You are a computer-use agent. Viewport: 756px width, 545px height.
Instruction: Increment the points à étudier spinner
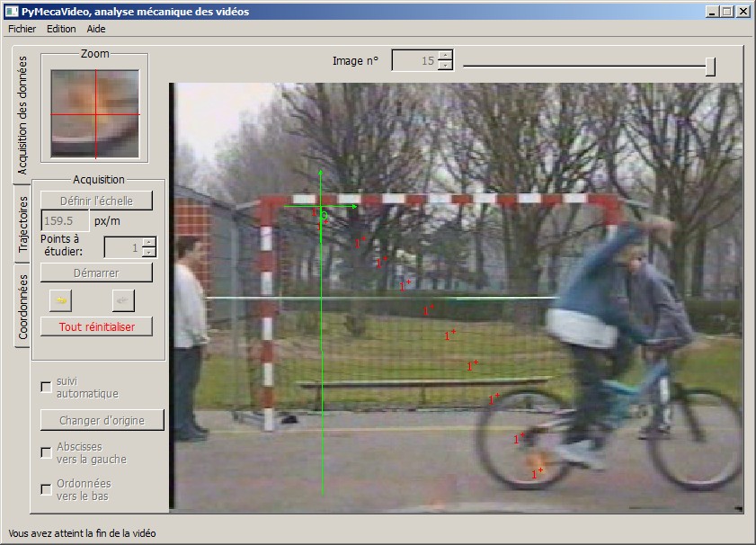pos(149,242)
